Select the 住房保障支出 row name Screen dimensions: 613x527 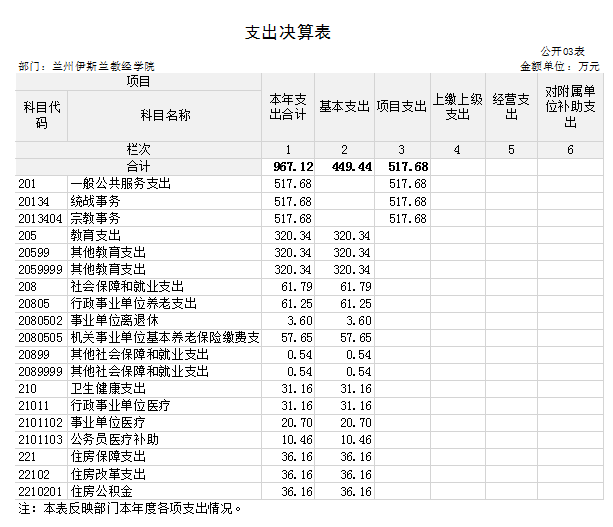tap(108, 457)
